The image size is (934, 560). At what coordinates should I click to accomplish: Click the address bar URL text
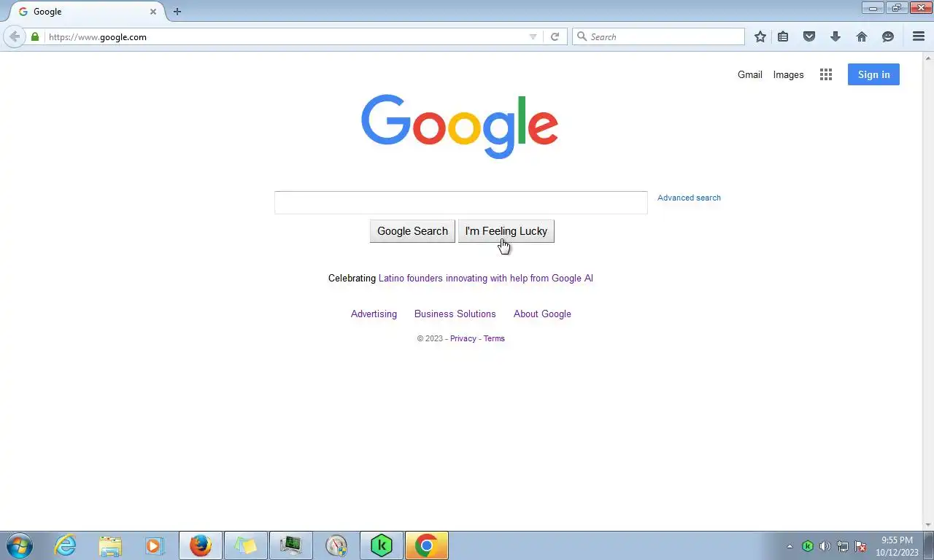98,37
